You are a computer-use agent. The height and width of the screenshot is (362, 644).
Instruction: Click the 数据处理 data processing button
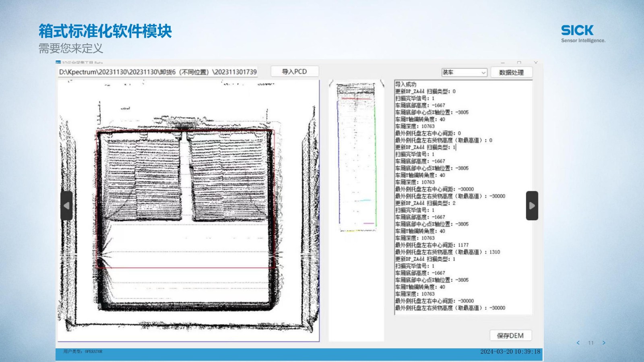pos(511,72)
